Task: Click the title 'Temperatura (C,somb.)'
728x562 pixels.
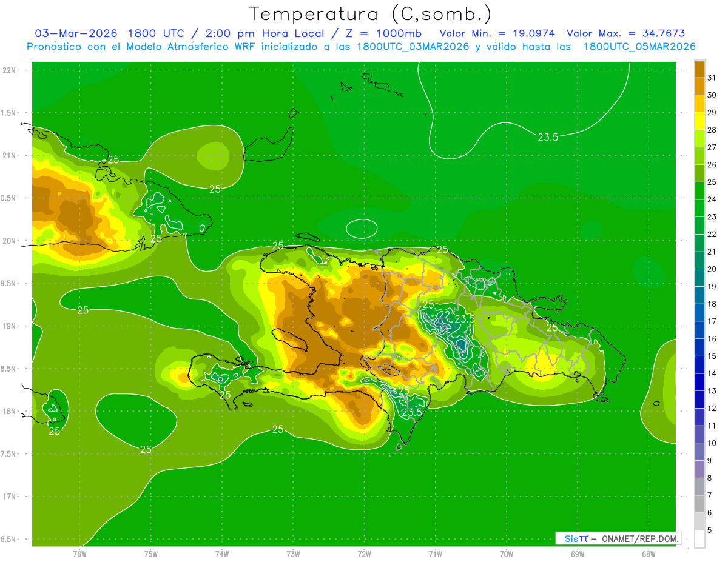Action: (x=371, y=14)
